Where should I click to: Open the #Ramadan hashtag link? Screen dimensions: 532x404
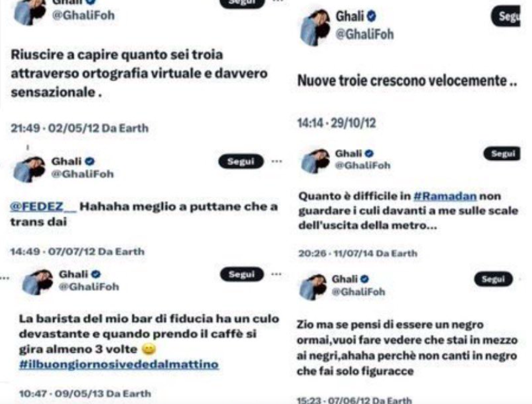point(445,196)
